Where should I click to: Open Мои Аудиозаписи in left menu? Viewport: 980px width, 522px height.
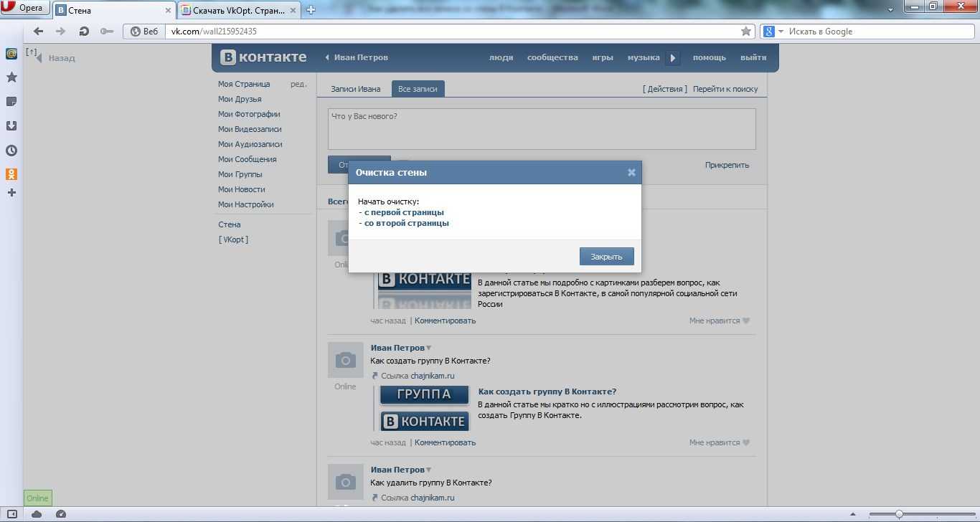[x=250, y=144]
